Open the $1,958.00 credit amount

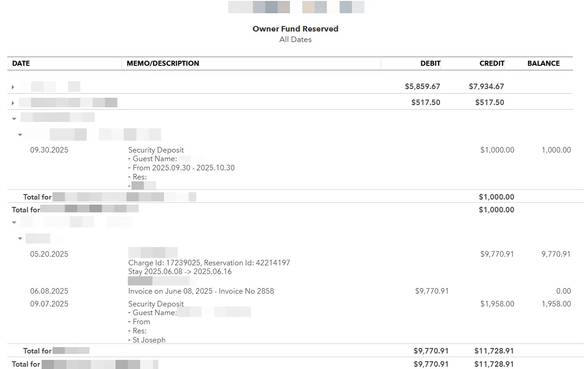[x=497, y=304]
